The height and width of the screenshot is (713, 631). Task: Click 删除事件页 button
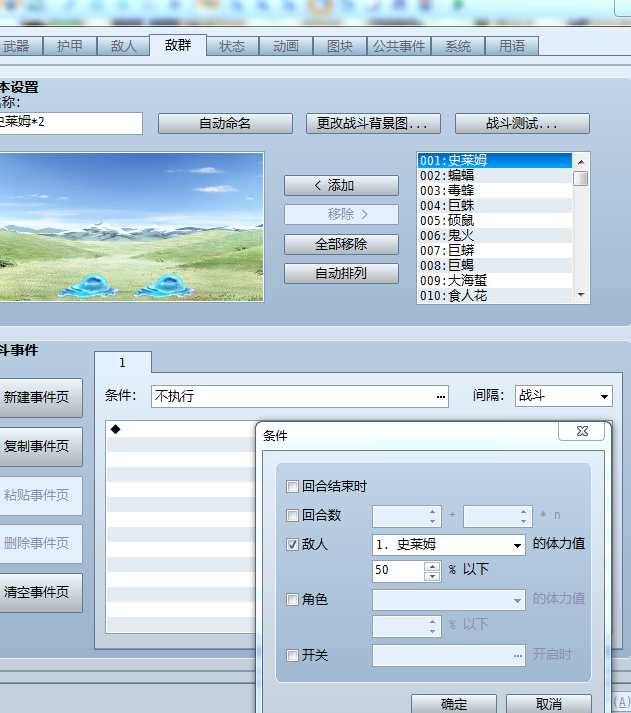[x=39, y=543]
